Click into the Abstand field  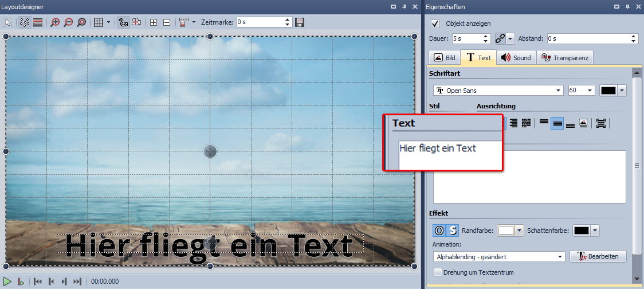point(588,38)
